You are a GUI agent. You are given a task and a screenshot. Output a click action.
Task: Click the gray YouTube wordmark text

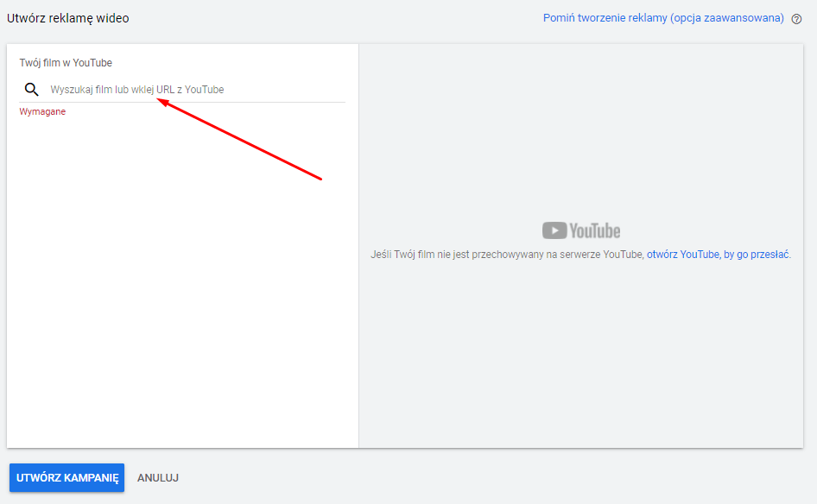(x=595, y=230)
